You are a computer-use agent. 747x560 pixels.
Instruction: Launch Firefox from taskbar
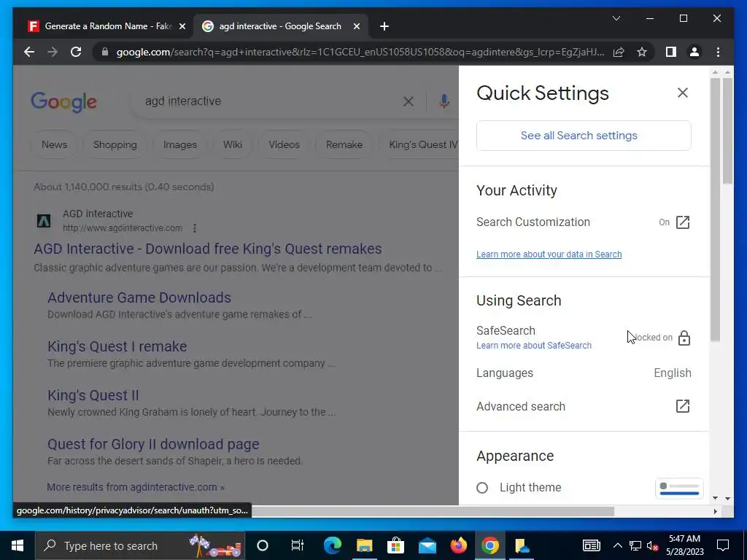[458, 545]
